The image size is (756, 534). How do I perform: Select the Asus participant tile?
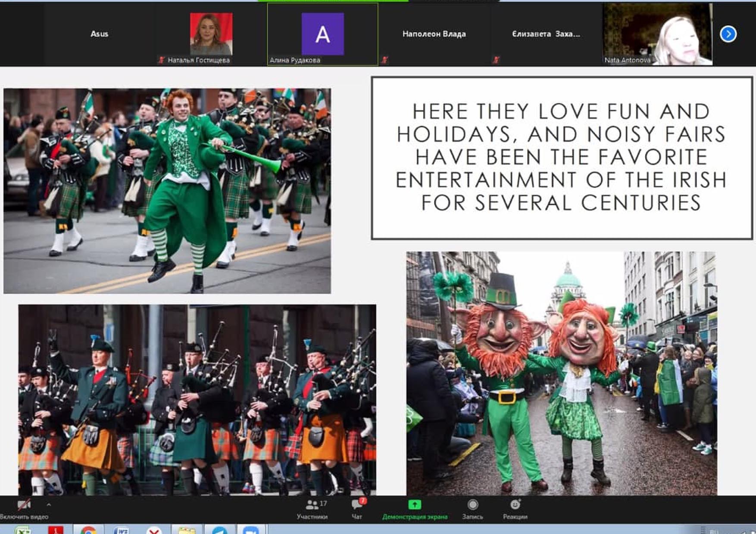[x=99, y=34]
